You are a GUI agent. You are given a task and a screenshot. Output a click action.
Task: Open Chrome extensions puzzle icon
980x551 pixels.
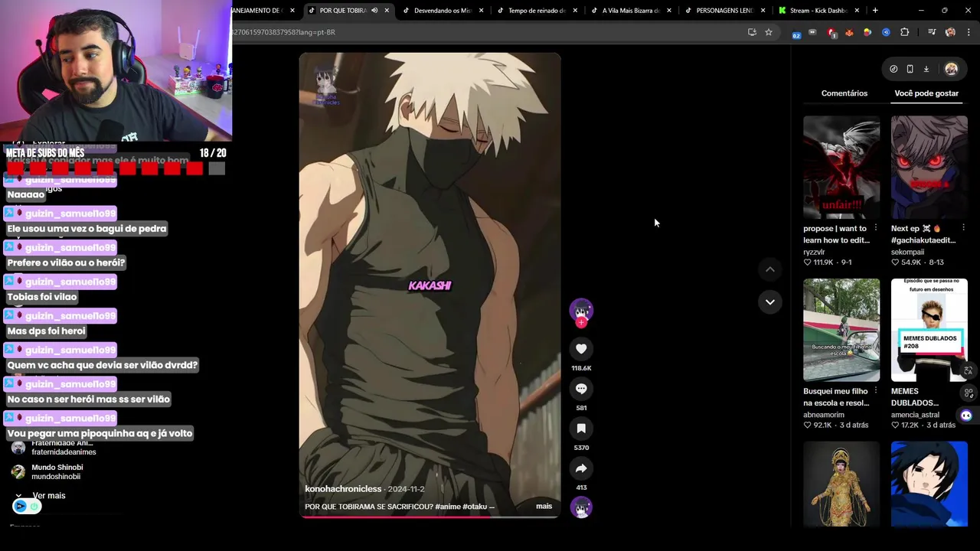[x=905, y=32]
